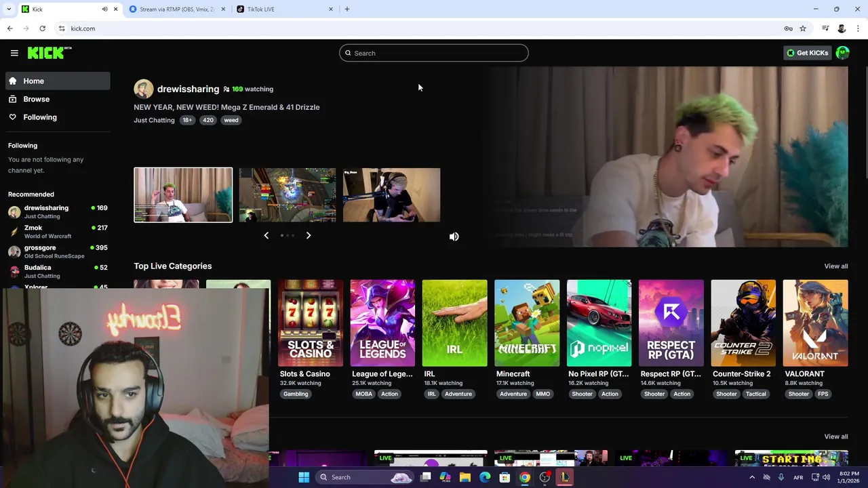
Task: Bookmark this page with star icon
Action: pyautogui.click(x=803, y=28)
